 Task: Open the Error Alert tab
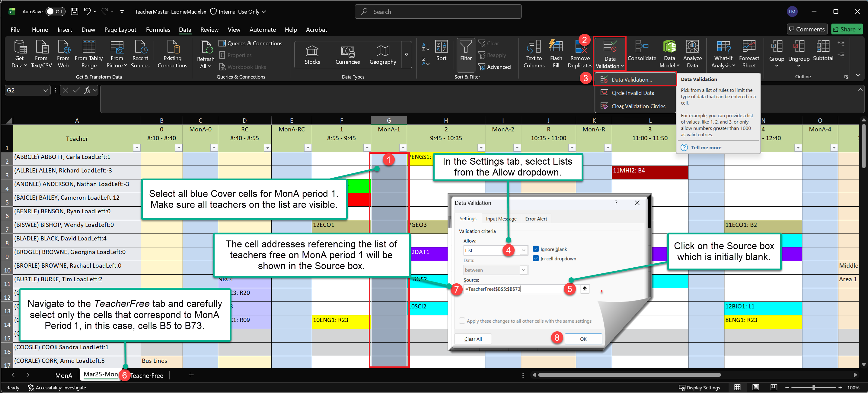point(536,219)
